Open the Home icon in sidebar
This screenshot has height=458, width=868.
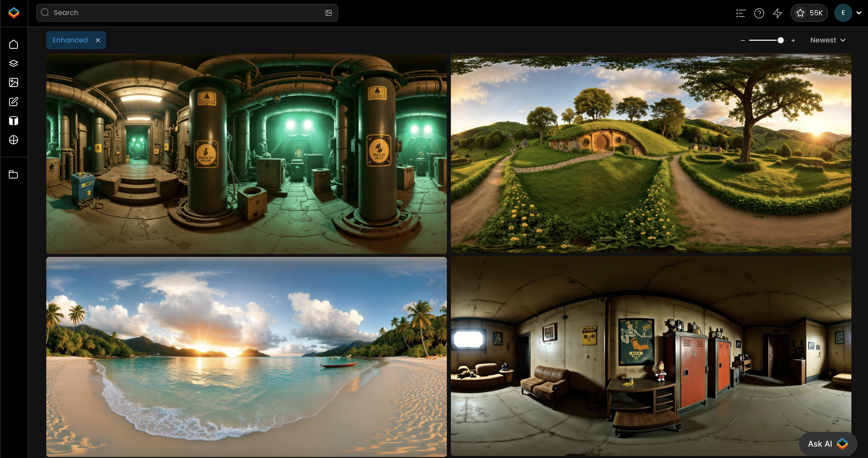[x=14, y=44]
